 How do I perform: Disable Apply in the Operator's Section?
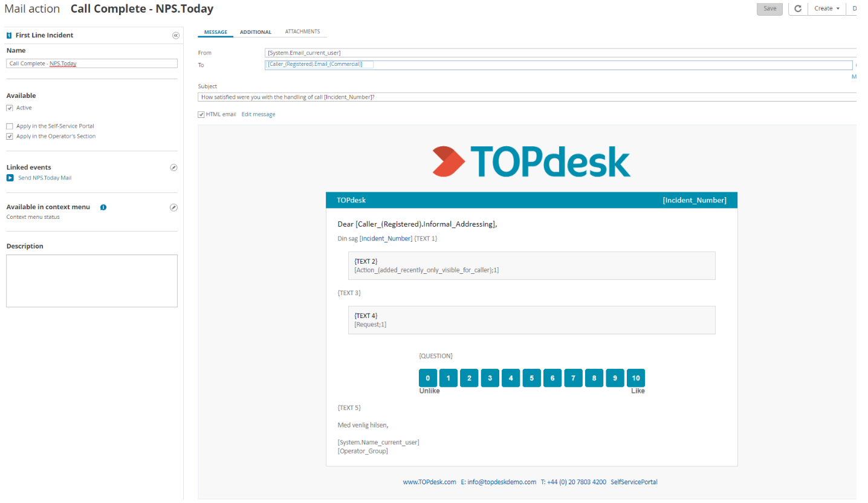[x=8, y=135]
